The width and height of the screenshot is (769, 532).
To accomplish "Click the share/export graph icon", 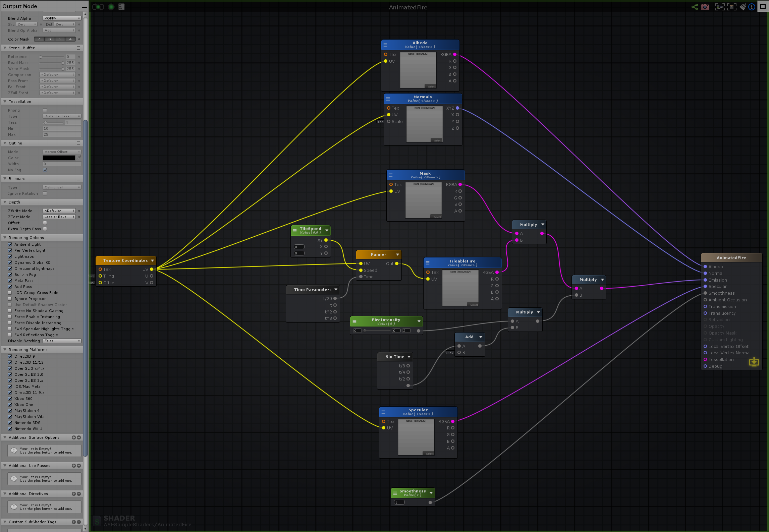I will tap(695, 7).
